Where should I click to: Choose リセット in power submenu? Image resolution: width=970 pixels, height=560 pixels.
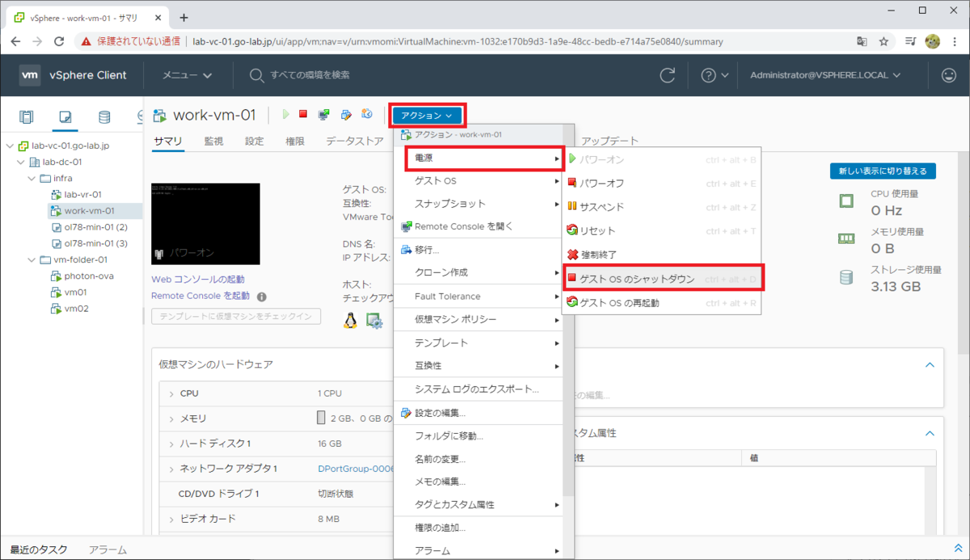(662, 231)
